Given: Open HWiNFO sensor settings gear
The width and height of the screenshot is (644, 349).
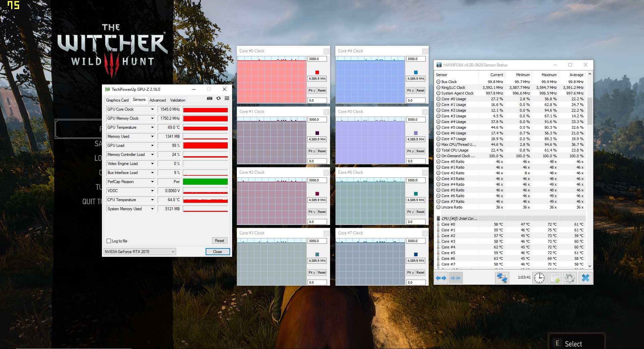Looking at the screenshot, I should 570,278.
